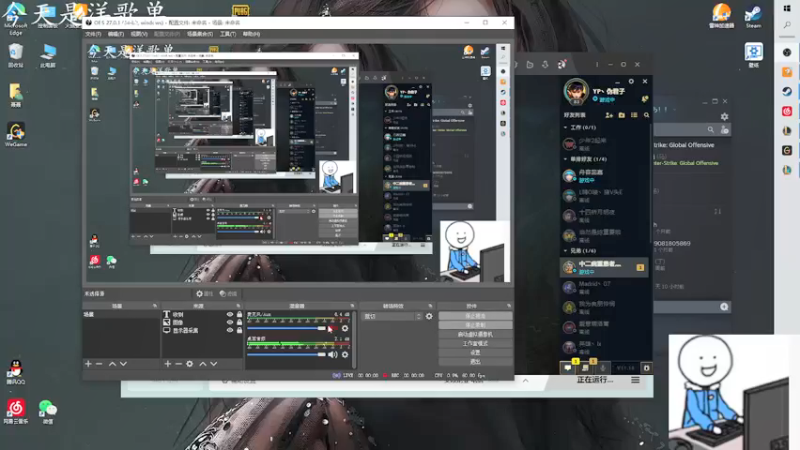Open 编辑(E) menu in OBS

click(x=116, y=34)
